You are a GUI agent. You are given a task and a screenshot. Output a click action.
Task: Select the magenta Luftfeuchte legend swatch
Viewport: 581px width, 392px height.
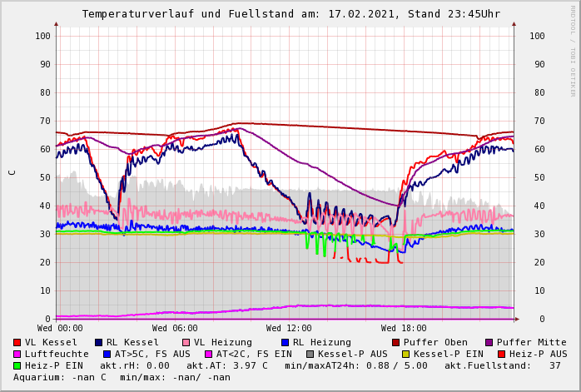pos(17,354)
